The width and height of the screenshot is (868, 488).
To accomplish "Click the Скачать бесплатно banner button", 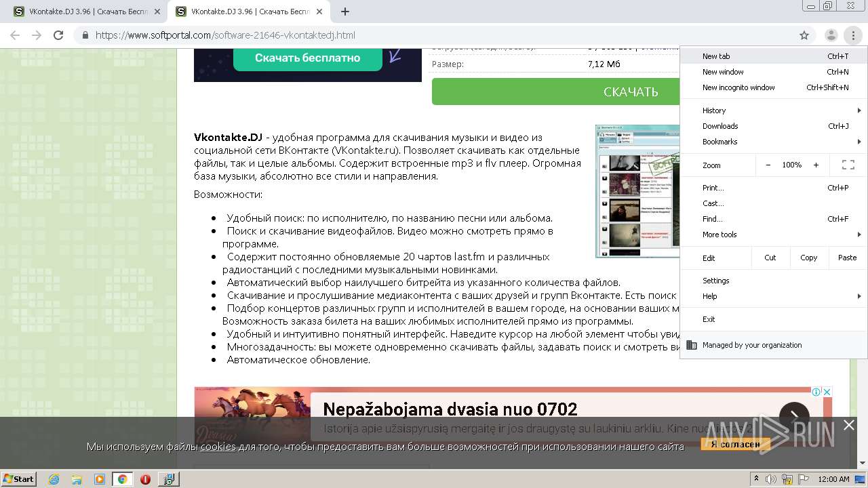I will coord(308,58).
